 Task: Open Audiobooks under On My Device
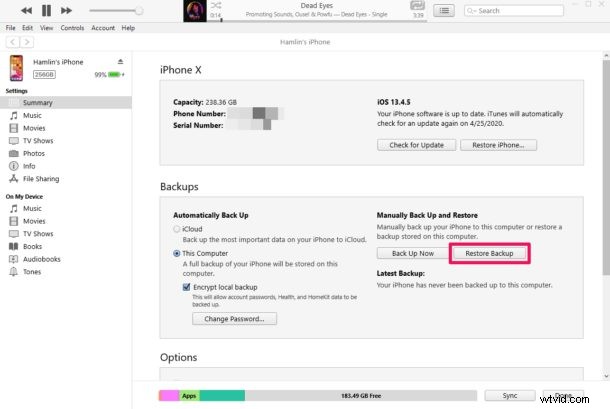coord(42,259)
